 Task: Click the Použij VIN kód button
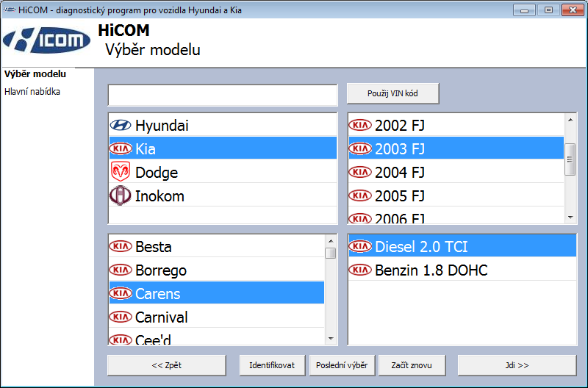coord(392,93)
